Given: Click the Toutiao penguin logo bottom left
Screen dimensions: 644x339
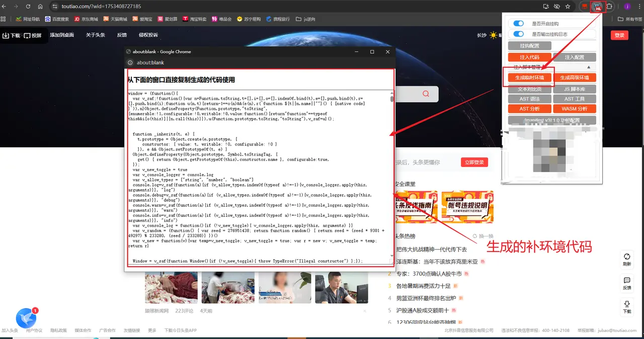Looking at the screenshot, I should pos(26,318).
